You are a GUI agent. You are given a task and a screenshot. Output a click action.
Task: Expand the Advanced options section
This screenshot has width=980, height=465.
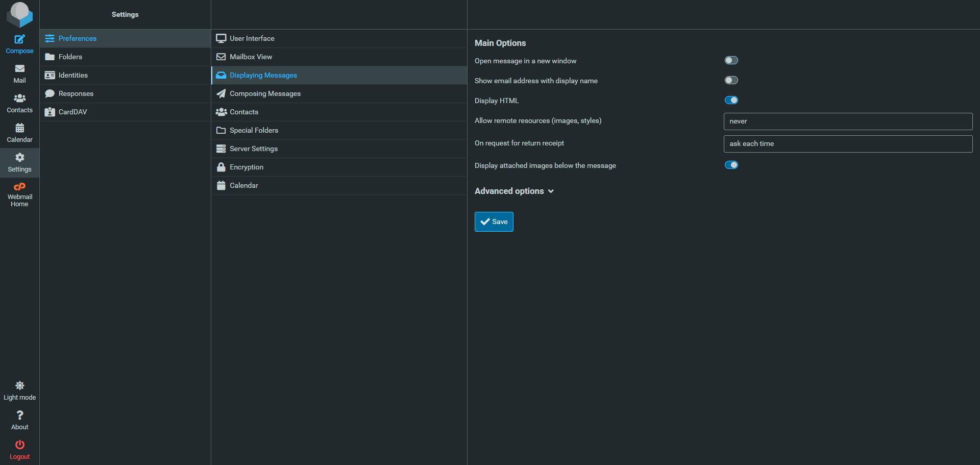[514, 191]
